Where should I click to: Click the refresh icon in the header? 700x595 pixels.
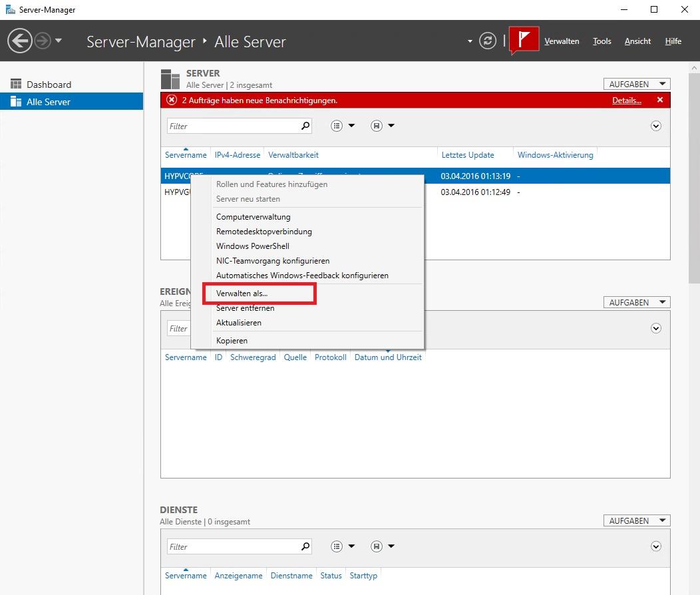tap(488, 41)
